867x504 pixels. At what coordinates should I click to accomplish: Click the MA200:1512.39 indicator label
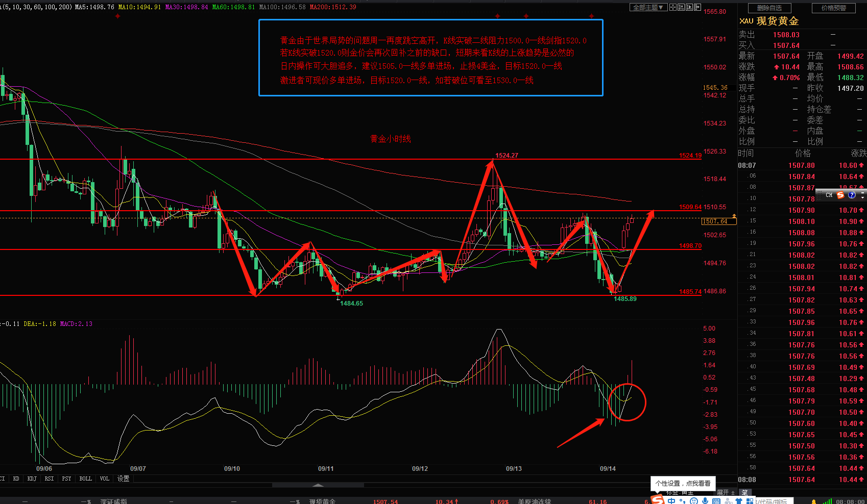(x=333, y=7)
